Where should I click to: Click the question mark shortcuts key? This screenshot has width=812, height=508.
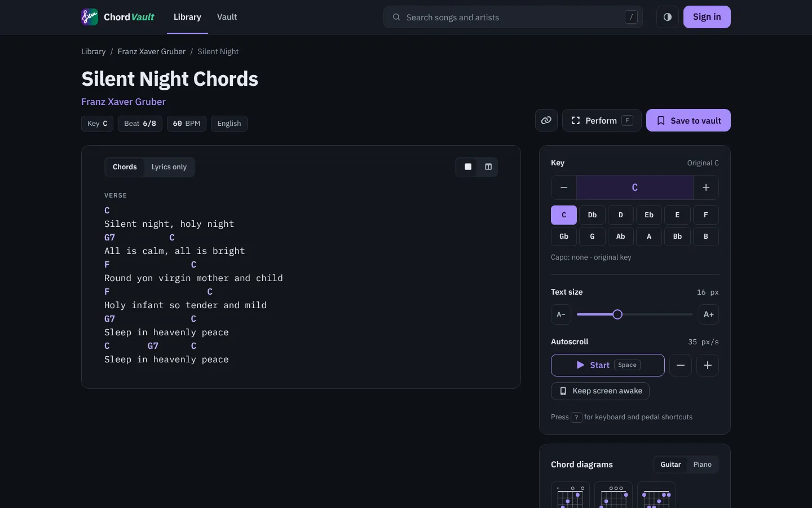(x=576, y=417)
